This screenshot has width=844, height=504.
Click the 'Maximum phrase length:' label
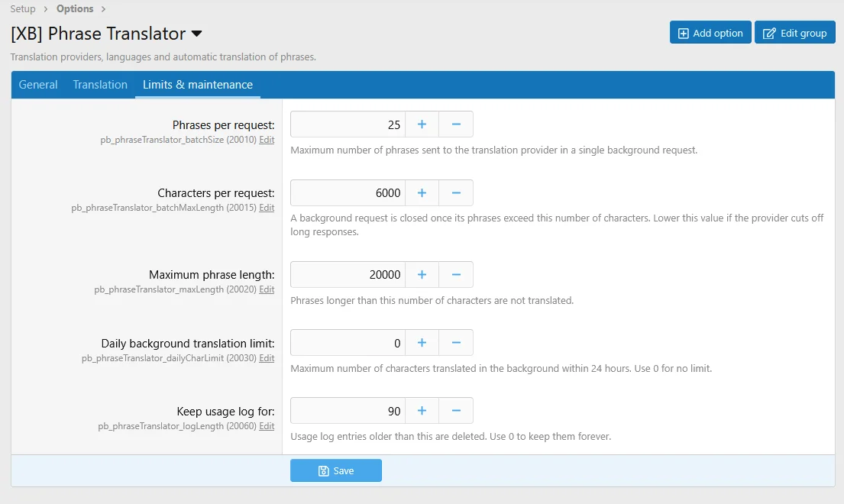(x=212, y=275)
